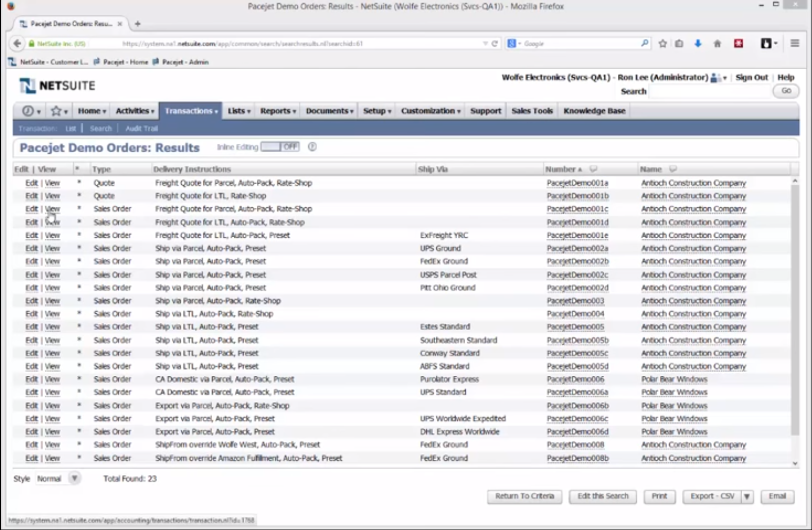Open the Activities menu

coord(135,111)
